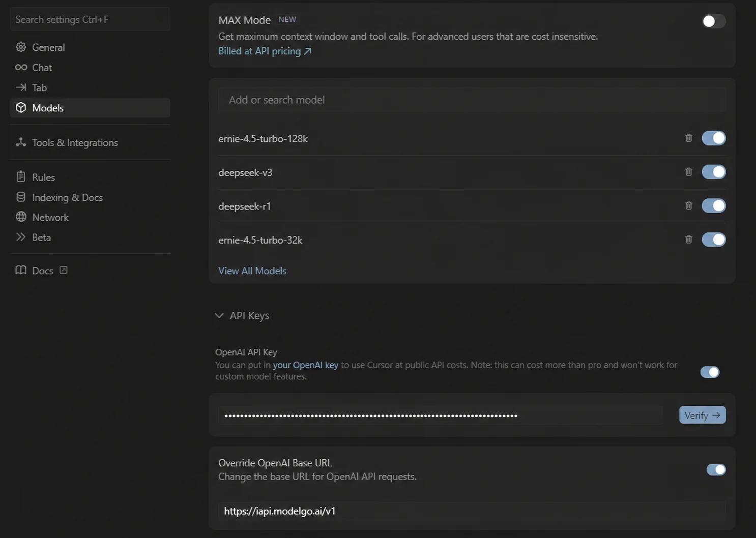Disable the ernie-4.5-turbo-128k model toggle

(x=714, y=138)
